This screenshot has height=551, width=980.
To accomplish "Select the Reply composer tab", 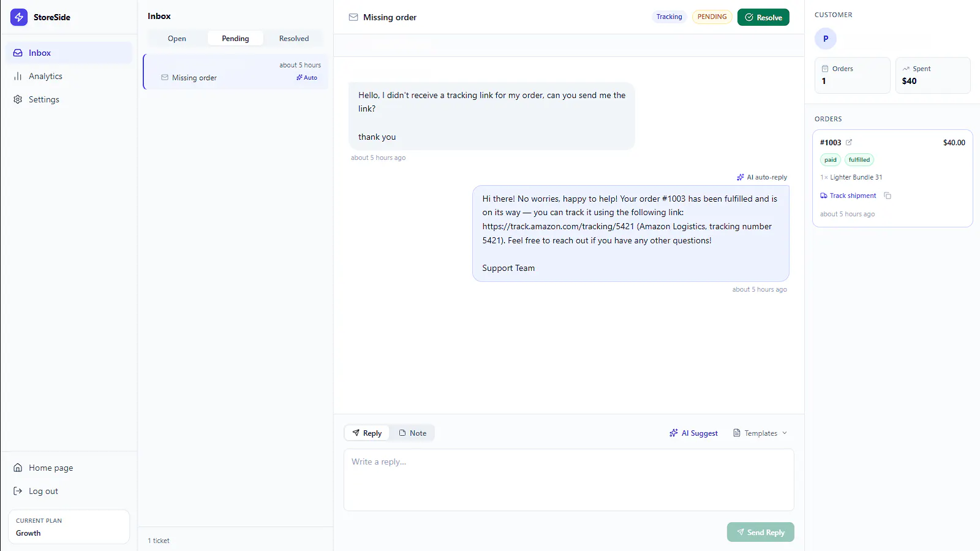I will tap(367, 433).
